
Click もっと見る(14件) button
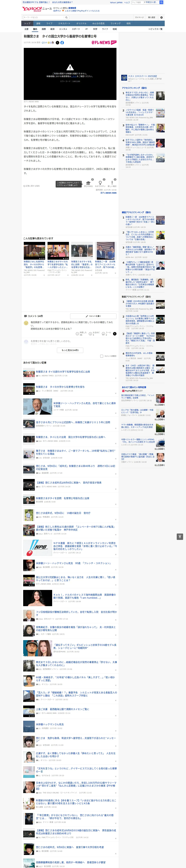pyautogui.click(x=70, y=350)
